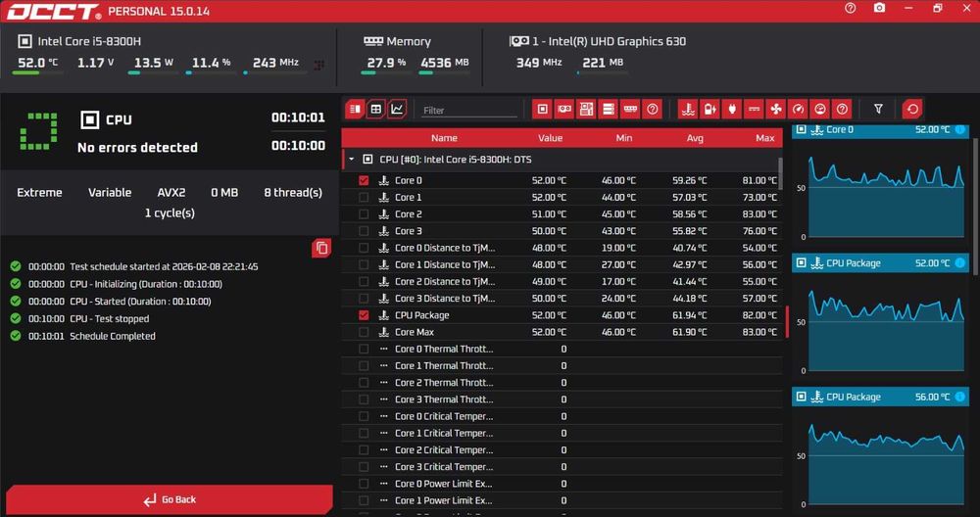The width and height of the screenshot is (980, 517).
Task: Toggle unknown hardware filter question icon
Action: pos(653,110)
